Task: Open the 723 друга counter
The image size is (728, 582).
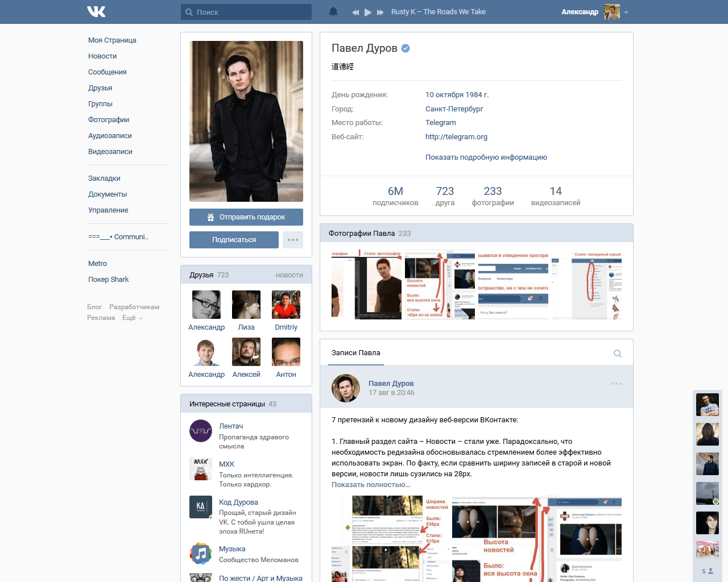Action: point(445,196)
